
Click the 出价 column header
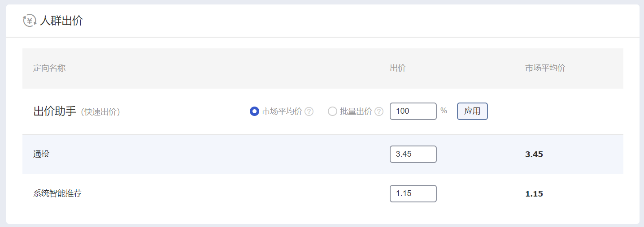[398, 68]
